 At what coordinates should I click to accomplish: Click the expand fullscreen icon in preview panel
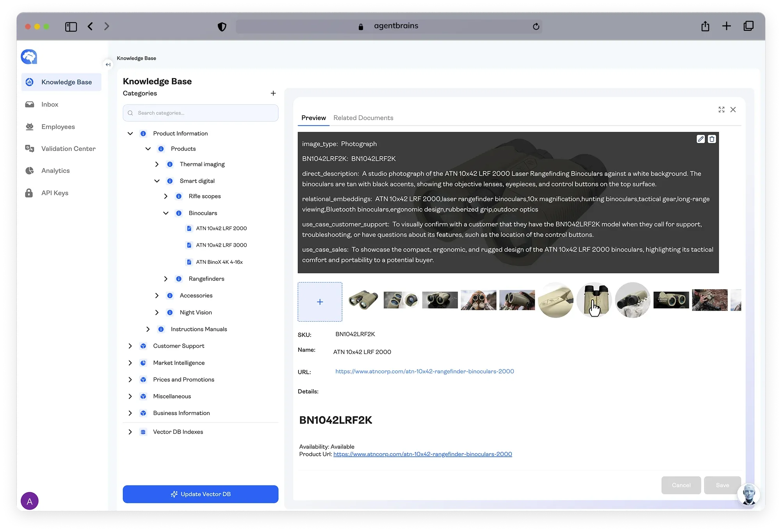coord(721,110)
